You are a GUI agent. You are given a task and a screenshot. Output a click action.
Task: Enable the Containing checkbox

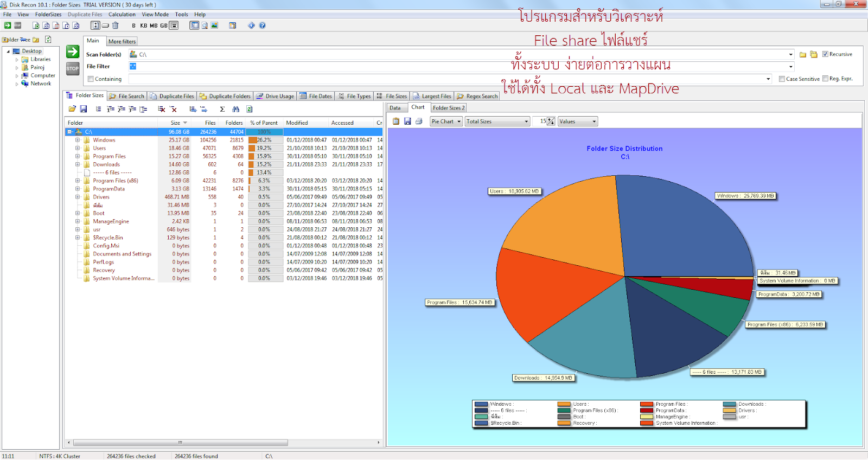[91, 79]
